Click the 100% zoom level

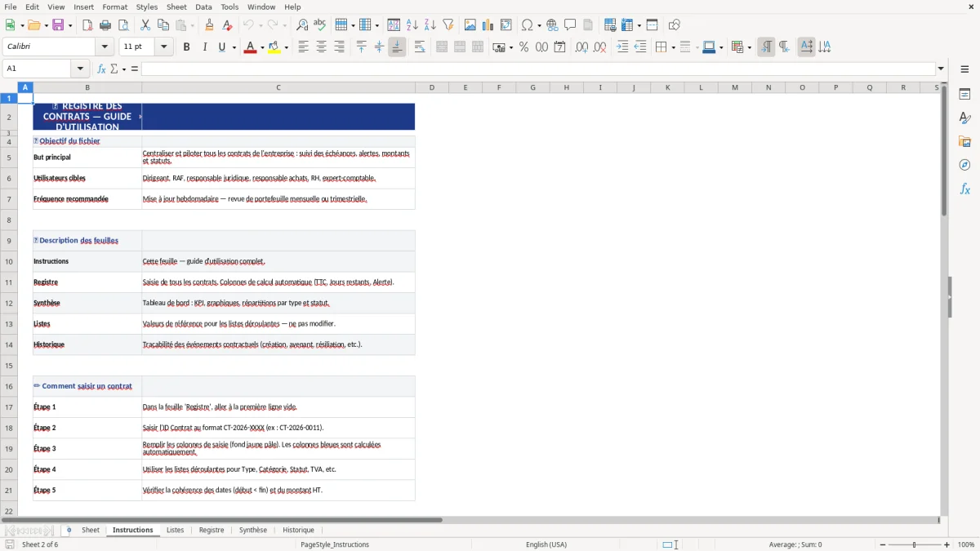point(966,544)
